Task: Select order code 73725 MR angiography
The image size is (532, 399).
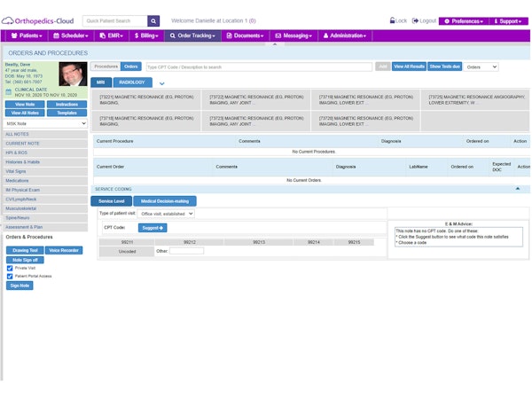Action: (x=475, y=99)
